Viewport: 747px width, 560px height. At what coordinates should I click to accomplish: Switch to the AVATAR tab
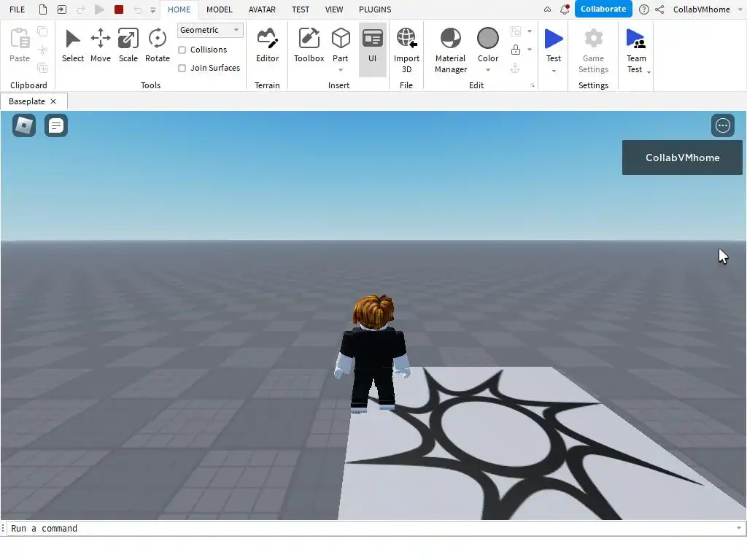coord(262,9)
